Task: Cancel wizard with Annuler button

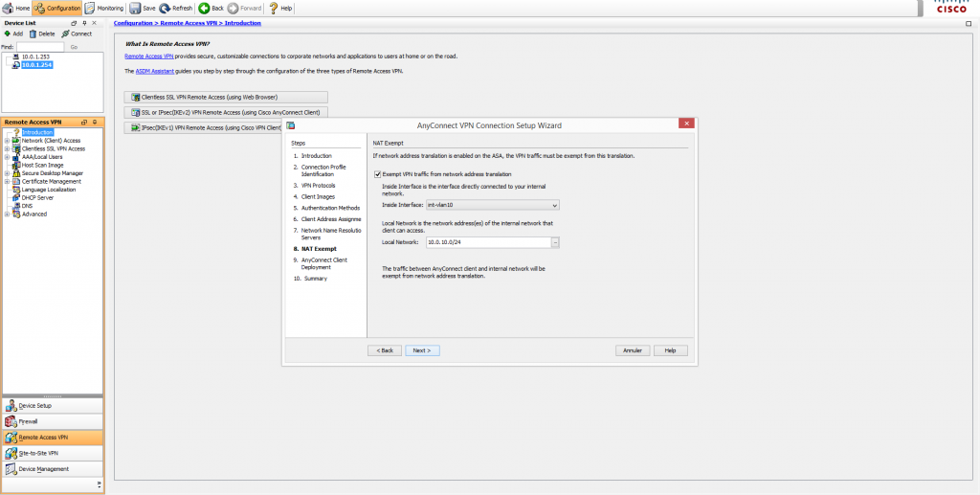Action: coord(633,350)
